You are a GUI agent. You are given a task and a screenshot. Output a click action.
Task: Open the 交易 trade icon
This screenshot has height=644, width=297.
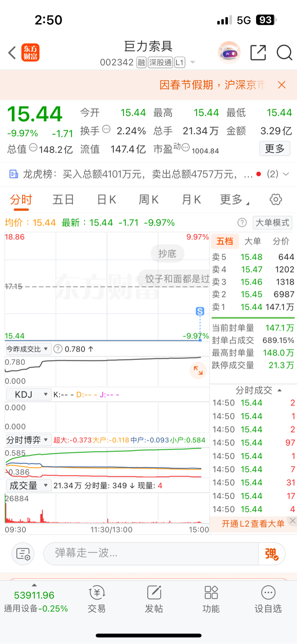(x=97, y=599)
